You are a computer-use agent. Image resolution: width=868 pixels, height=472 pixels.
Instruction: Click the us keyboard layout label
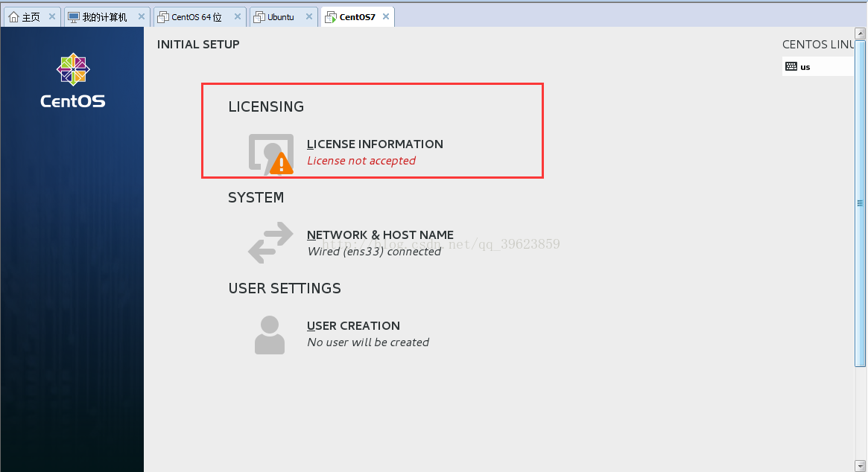click(805, 67)
